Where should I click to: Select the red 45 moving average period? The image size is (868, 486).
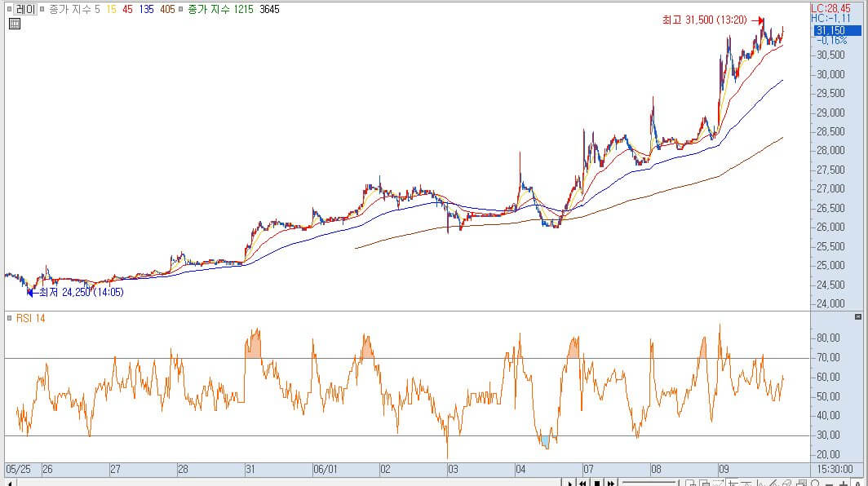[127, 10]
